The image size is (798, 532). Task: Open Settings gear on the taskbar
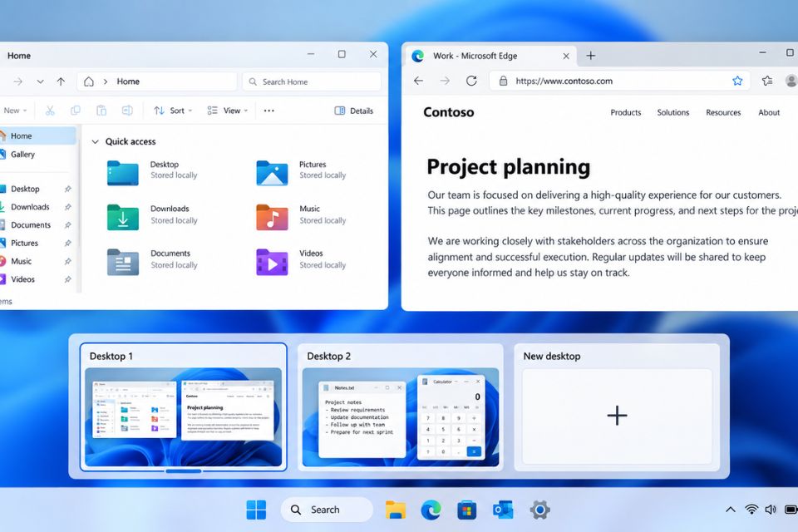tap(540, 510)
